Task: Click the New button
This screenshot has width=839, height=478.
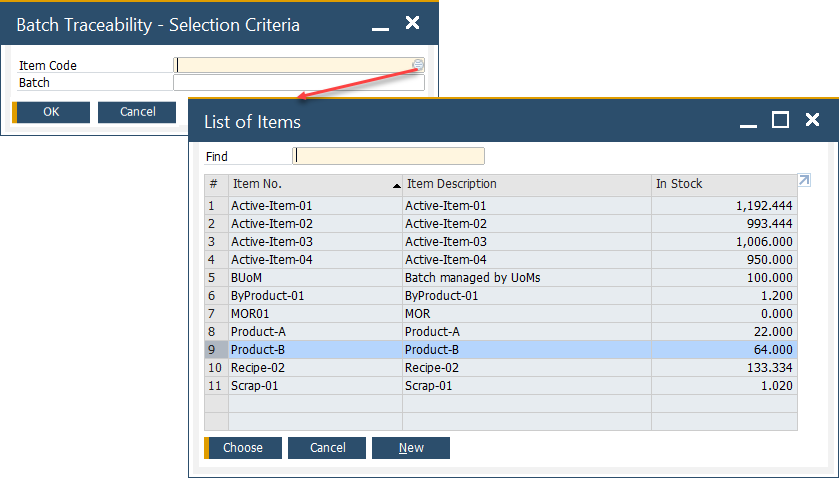Action: (x=411, y=447)
